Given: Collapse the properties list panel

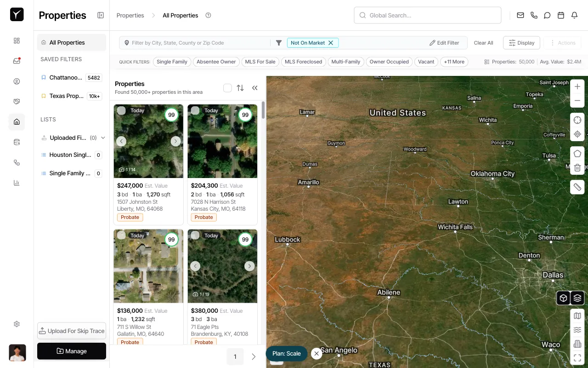Looking at the screenshot, I should tap(254, 88).
